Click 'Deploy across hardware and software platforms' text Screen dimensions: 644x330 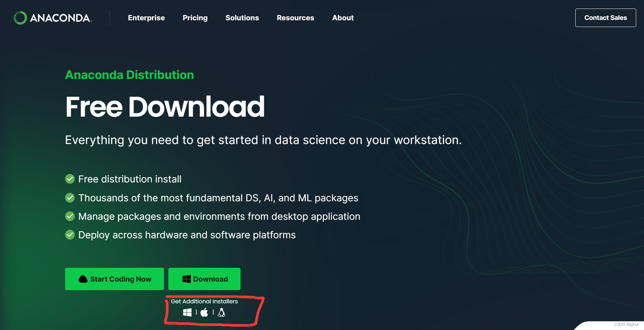[x=187, y=235]
